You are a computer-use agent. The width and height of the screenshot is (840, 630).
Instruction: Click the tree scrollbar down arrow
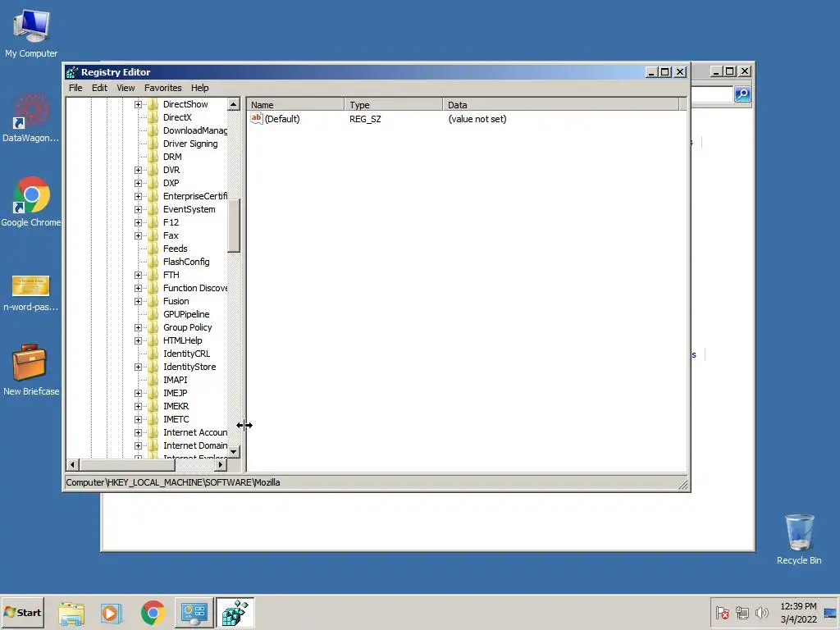click(234, 452)
